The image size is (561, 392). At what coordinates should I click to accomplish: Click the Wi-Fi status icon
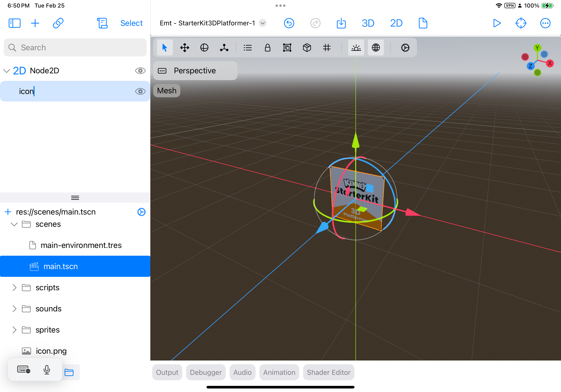(499, 5)
